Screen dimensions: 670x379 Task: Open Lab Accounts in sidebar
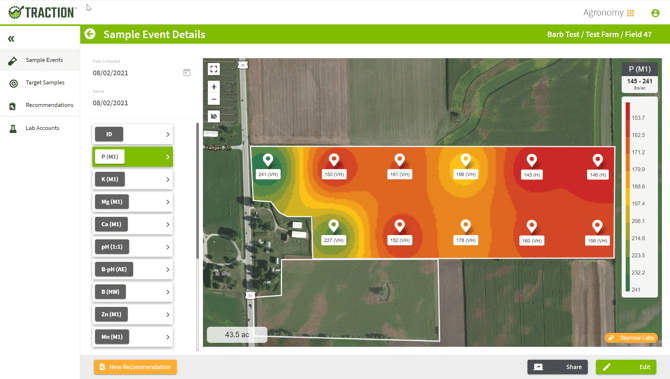click(40, 128)
